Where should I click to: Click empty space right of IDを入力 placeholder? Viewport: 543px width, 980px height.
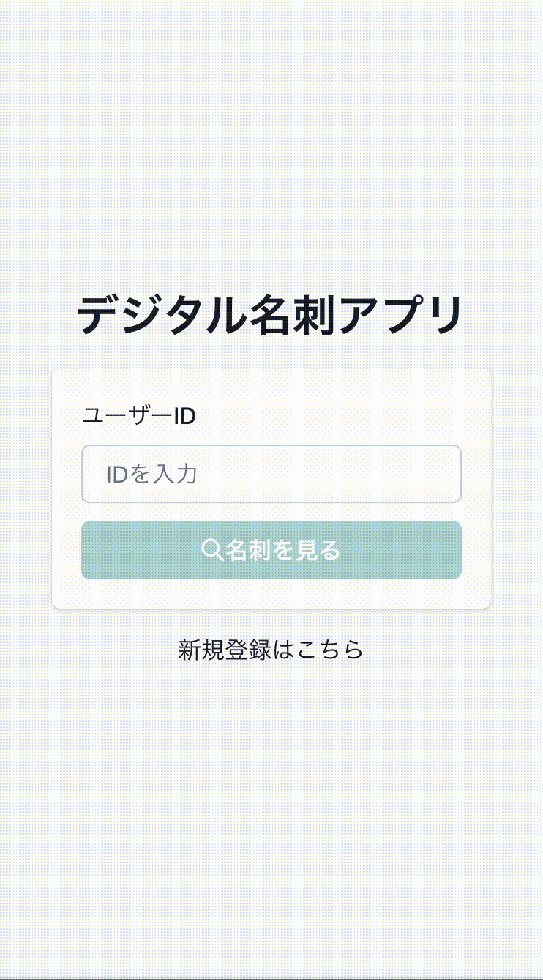329,474
